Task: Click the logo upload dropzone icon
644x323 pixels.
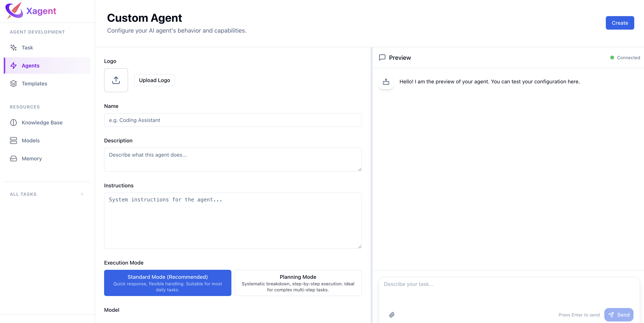Action: click(x=116, y=80)
